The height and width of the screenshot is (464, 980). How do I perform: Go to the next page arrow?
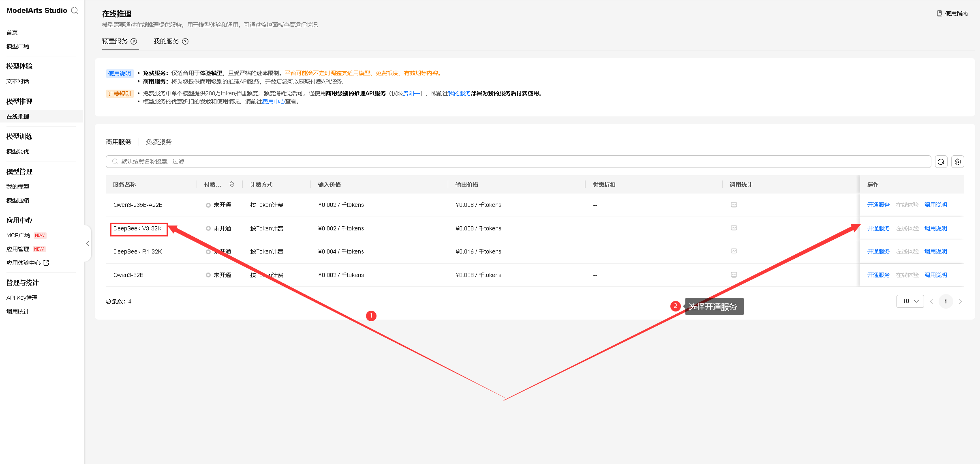click(x=960, y=301)
